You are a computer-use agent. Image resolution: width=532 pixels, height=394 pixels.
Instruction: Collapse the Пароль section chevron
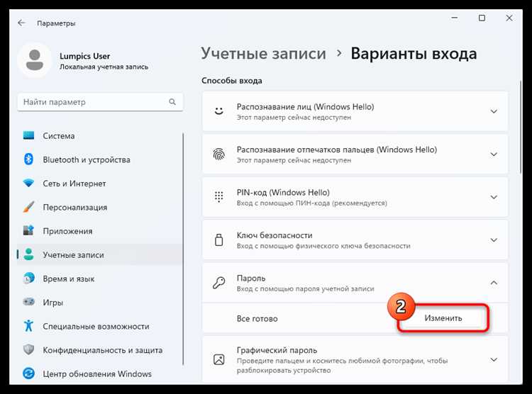pos(494,283)
